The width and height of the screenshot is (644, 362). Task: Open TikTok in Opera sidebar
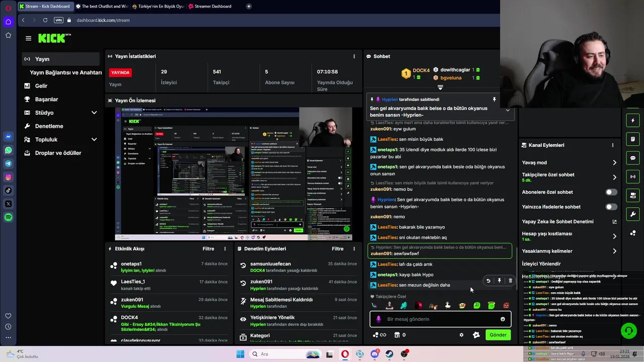[9, 190]
